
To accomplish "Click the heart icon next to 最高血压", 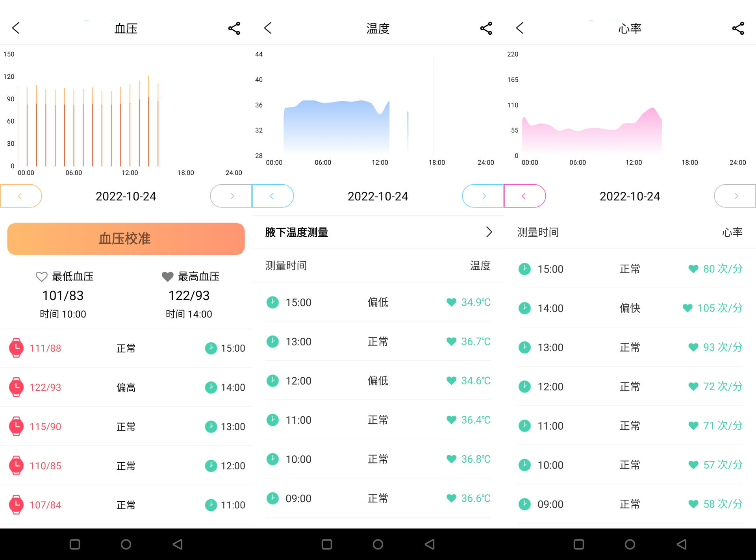I will click(167, 276).
